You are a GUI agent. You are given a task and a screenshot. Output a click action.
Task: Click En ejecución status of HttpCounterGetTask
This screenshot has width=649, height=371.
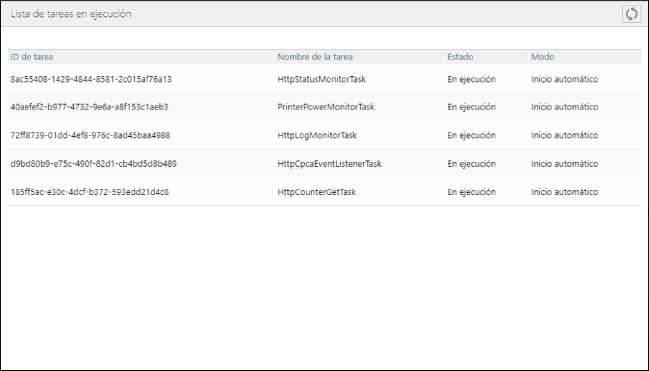pos(471,192)
